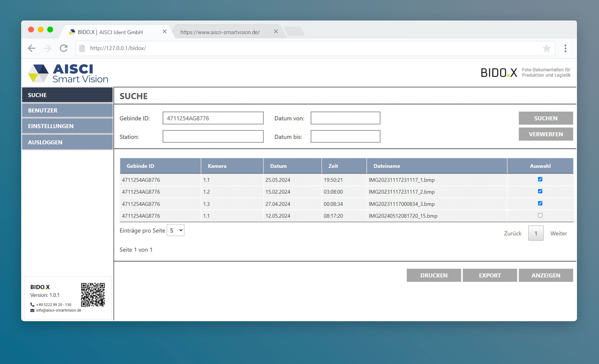Screen dimensions: 599x364
Task: Click the Datum von input field
Action: point(345,118)
